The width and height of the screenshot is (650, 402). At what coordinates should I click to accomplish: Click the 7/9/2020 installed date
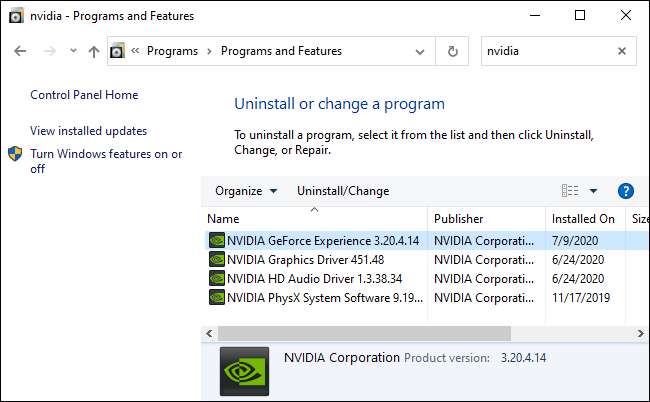(x=575, y=241)
